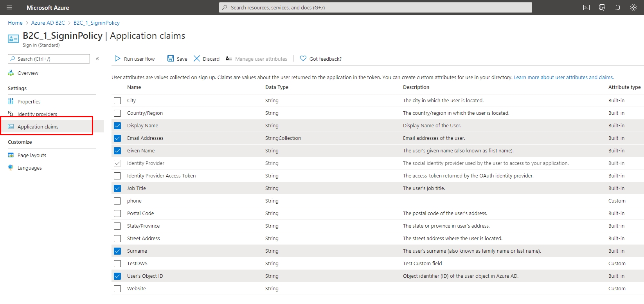Open the notifications bell

pos(618,7)
